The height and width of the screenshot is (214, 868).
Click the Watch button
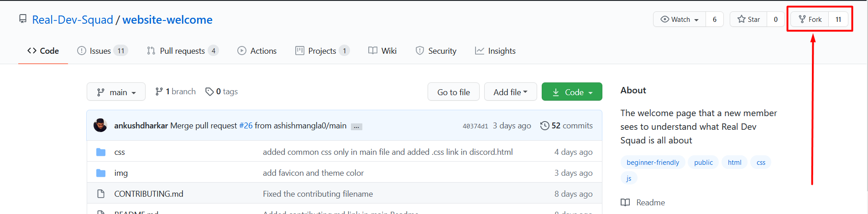pos(680,19)
